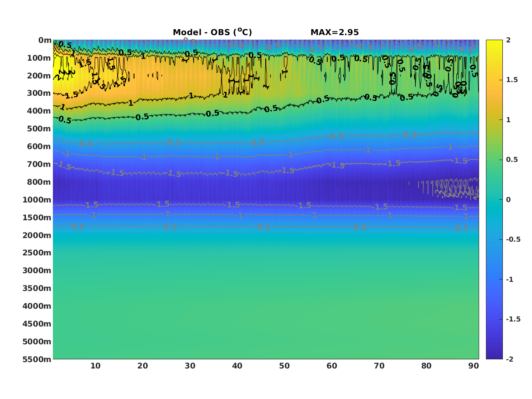Screen dimensions: 532x399
Task: Click the x-axis tick label "50"
Action: [x=284, y=366]
